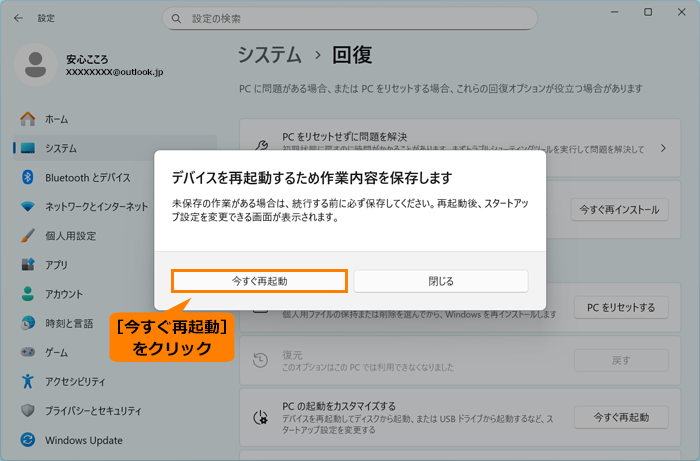Viewport: 700px width, 461px height.
Task: Maximize the Settings window
Action: tap(648, 12)
